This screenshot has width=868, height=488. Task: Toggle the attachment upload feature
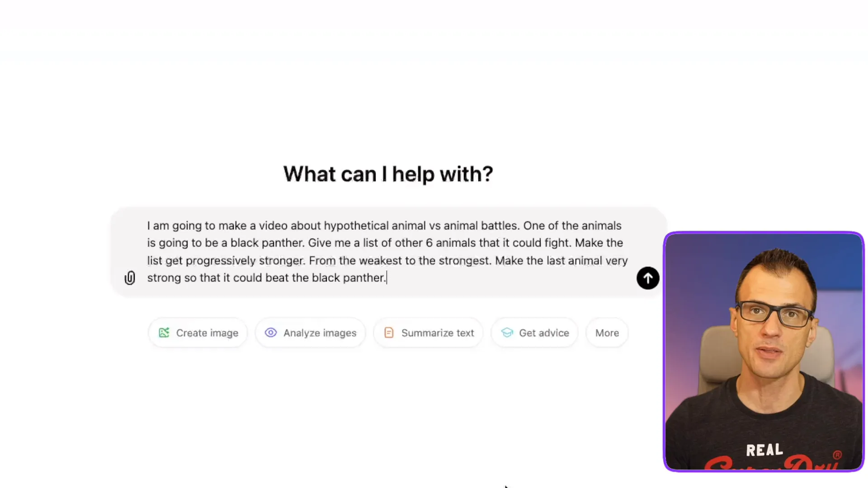130,278
